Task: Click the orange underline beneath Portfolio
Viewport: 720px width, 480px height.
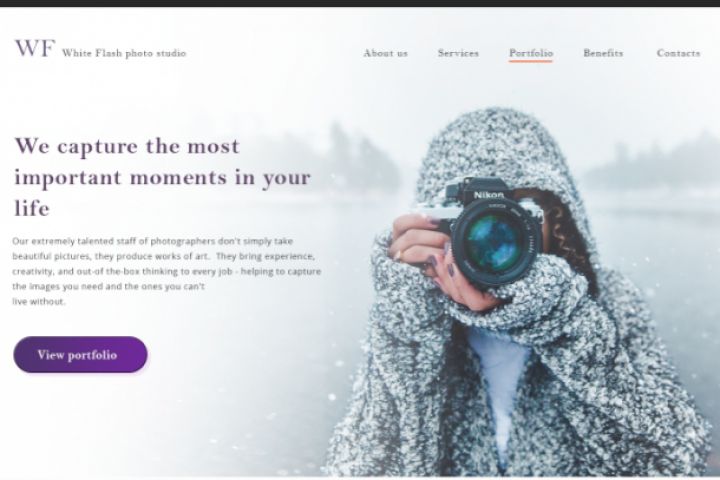Action: (531, 61)
